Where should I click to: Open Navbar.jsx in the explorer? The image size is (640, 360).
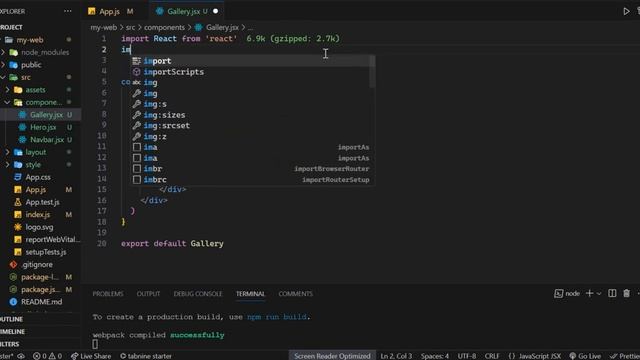(x=46, y=140)
